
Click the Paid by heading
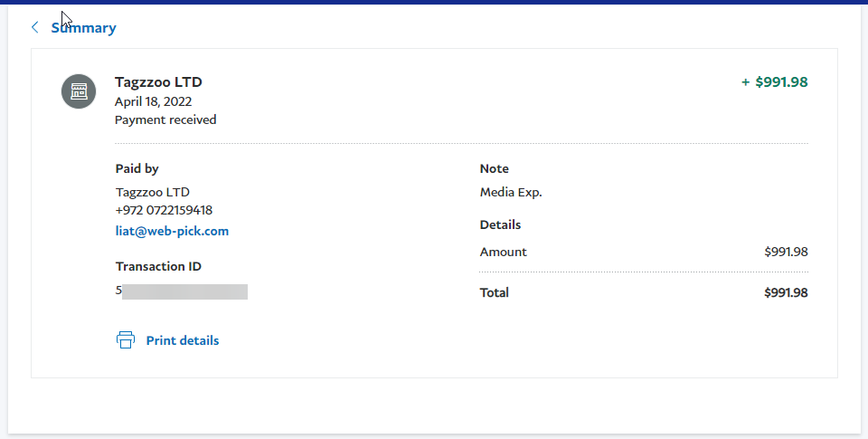point(137,168)
